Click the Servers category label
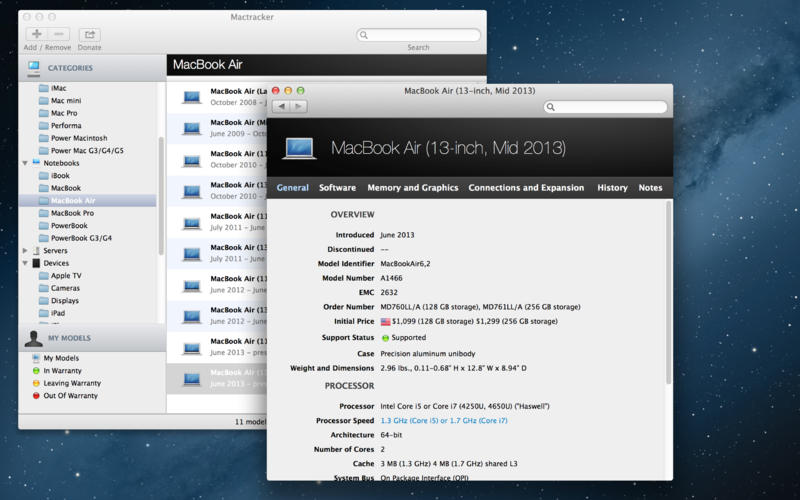The height and width of the screenshot is (500, 800). click(55, 251)
